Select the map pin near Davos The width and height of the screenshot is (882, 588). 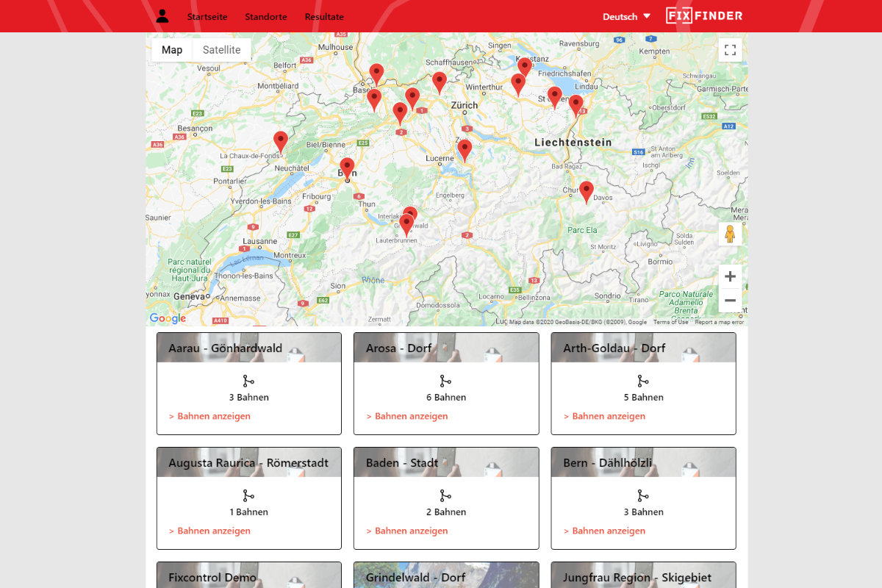coord(586,192)
